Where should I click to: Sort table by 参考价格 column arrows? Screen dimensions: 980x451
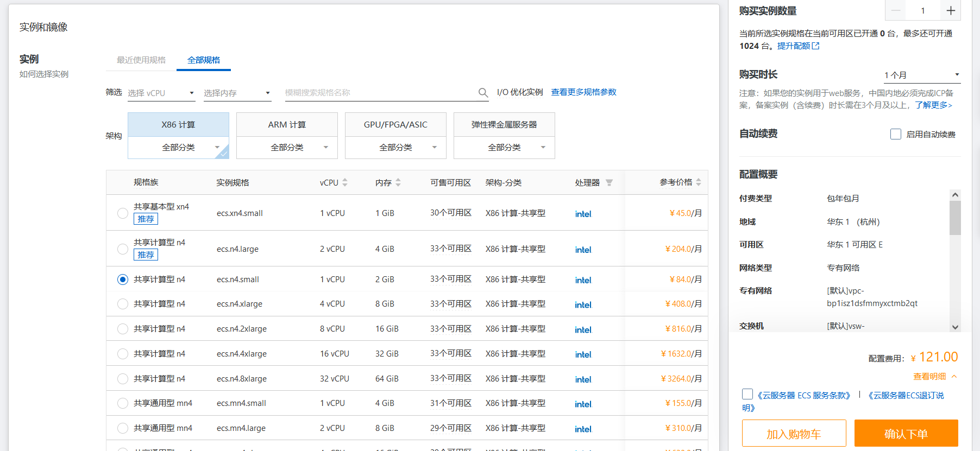pos(699,182)
